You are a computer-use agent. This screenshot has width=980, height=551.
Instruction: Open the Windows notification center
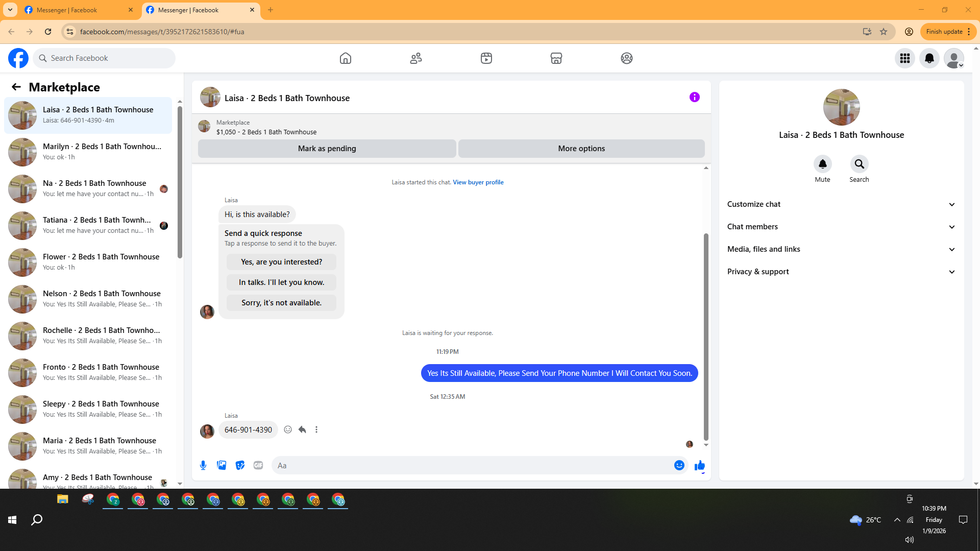coord(963,520)
